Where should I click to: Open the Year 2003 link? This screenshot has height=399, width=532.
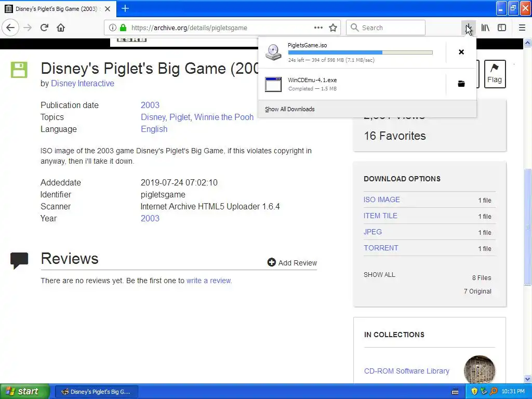click(150, 219)
